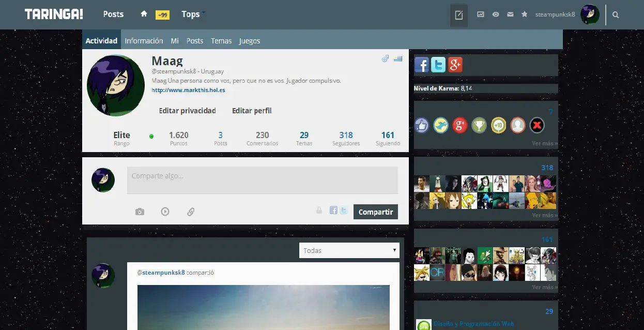This screenshot has height=330, width=644.
Task: Create a new post with pencil icon
Action: point(459,15)
